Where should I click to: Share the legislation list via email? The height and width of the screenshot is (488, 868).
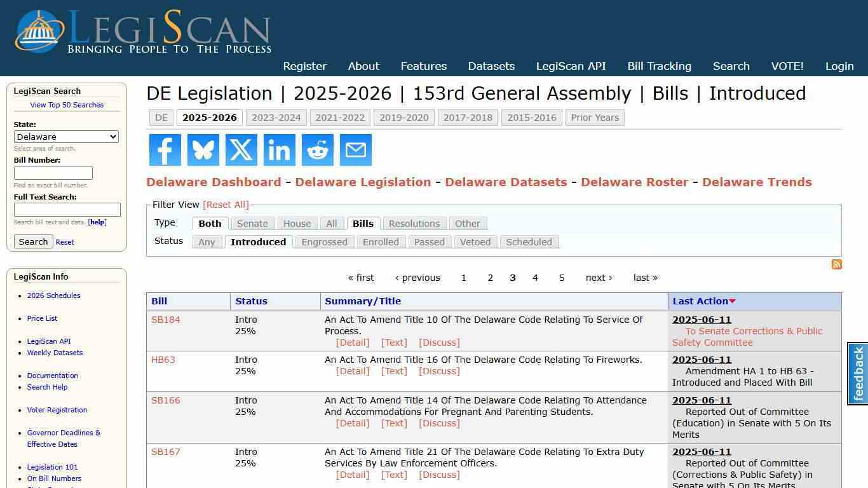pos(355,150)
